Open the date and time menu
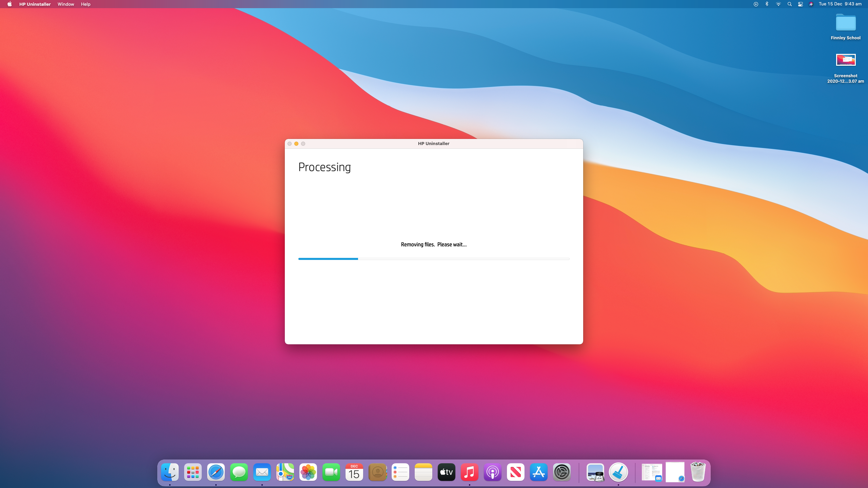Viewport: 868px width, 488px height. pos(840,4)
